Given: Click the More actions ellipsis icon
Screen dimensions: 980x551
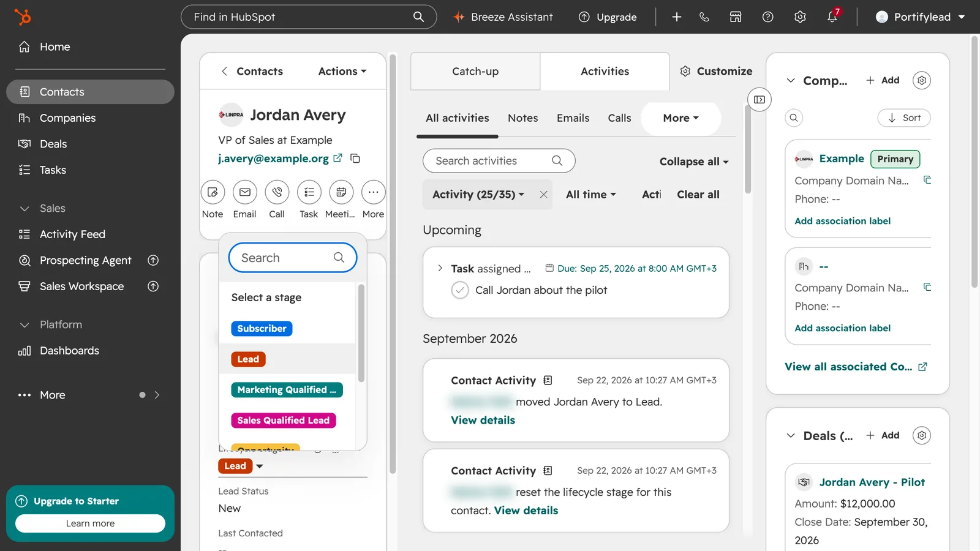Looking at the screenshot, I should coord(373,192).
